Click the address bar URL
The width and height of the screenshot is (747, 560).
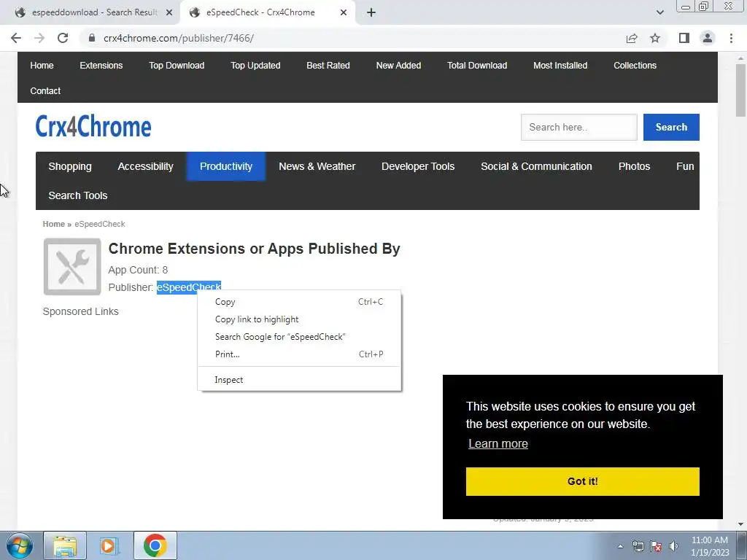coord(179,38)
